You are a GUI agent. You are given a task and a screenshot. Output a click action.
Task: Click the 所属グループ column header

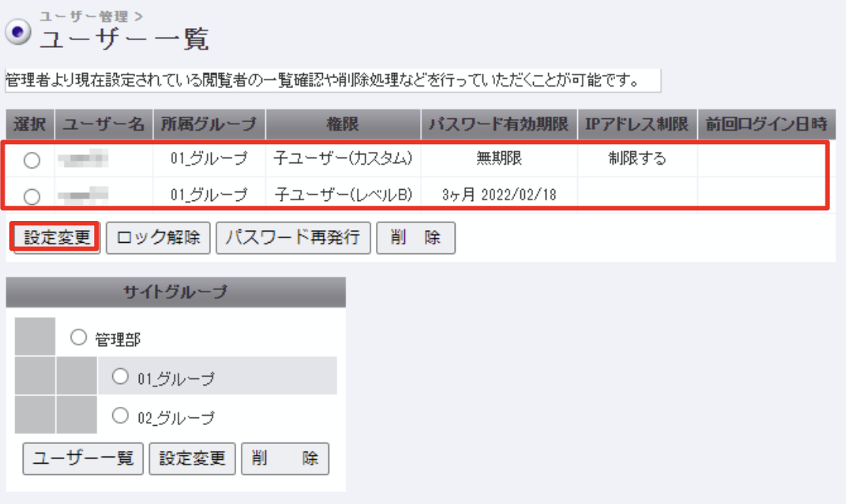click(x=210, y=124)
